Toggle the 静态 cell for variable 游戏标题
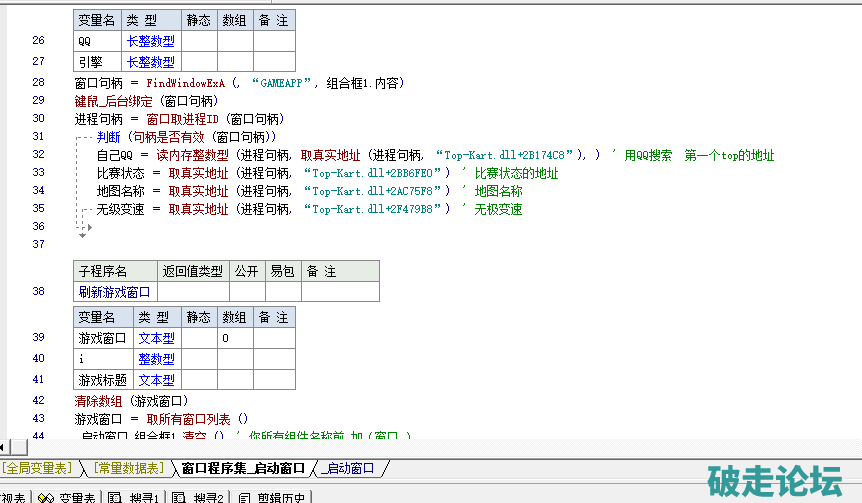This screenshot has width=862, height=503. coord(199,380)
